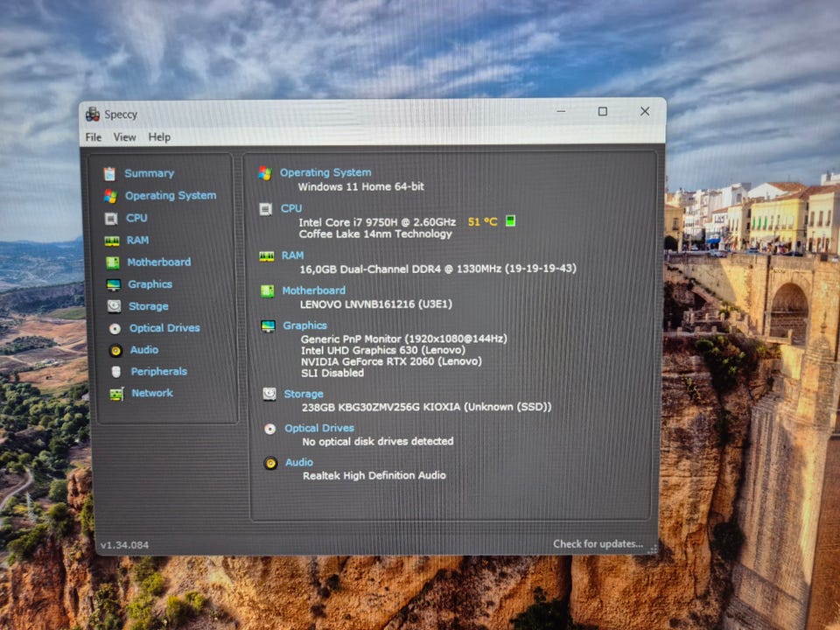The height and width of the screenshot is (630, 840).
Task: Click CPU heading link in summary
Action: pyautogui.click(x=291, y=208)
